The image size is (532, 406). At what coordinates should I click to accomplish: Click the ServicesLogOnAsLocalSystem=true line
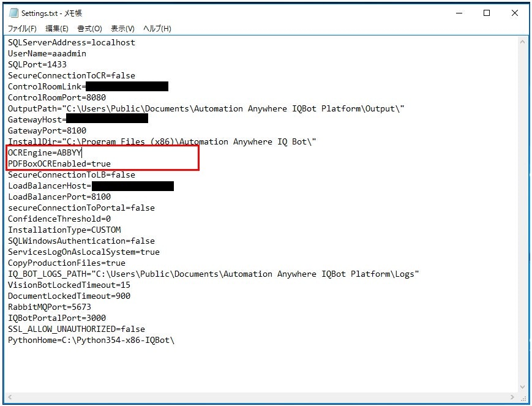click(84, 252)
